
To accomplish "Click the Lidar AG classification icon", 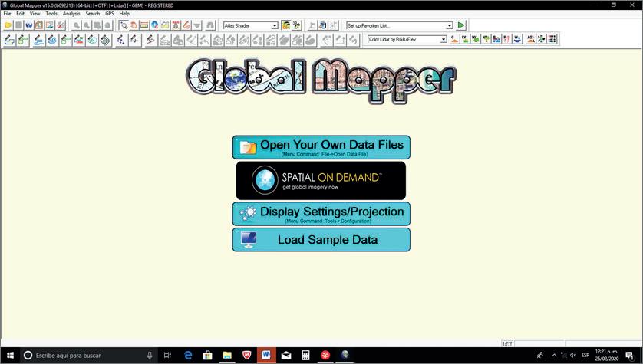I will [531, 39].
